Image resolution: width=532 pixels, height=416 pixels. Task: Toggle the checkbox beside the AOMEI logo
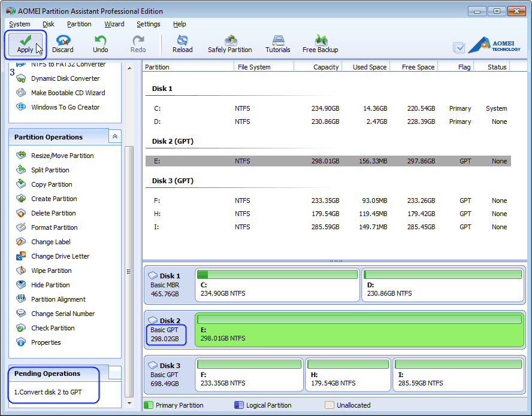[458, 47]
